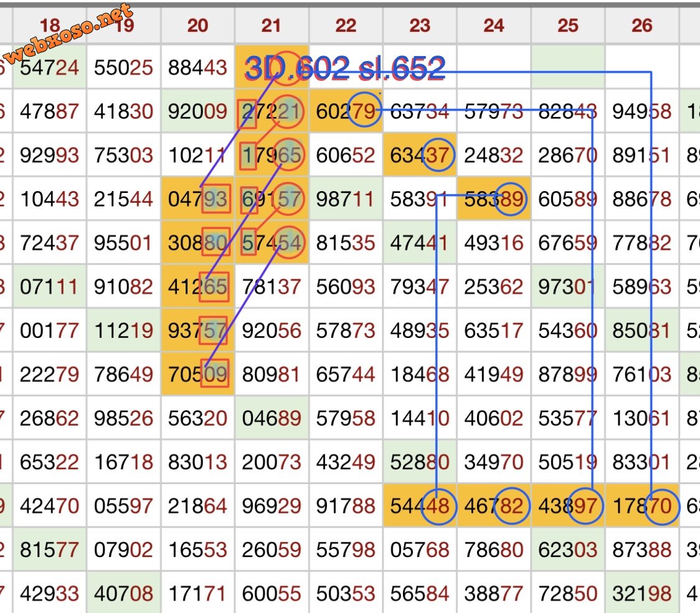Click blue circle around 48 in 54448

pyautogui.click(x=438, y=506)
